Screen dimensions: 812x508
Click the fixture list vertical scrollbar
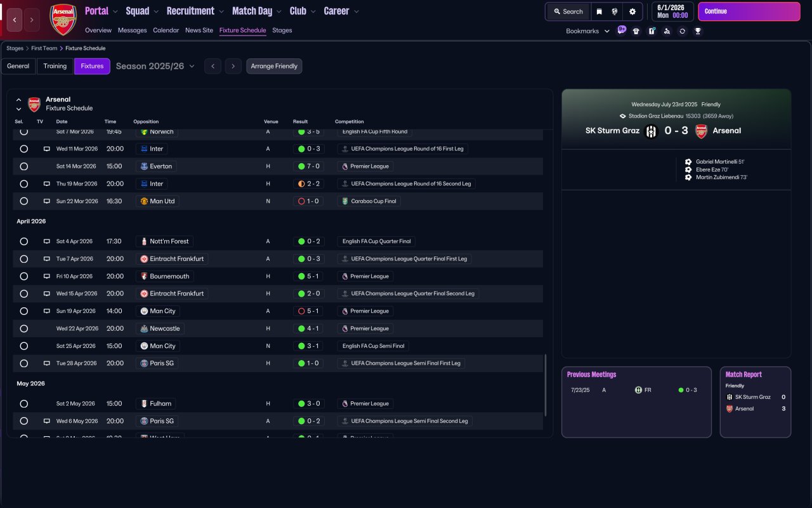pos(545,385)
